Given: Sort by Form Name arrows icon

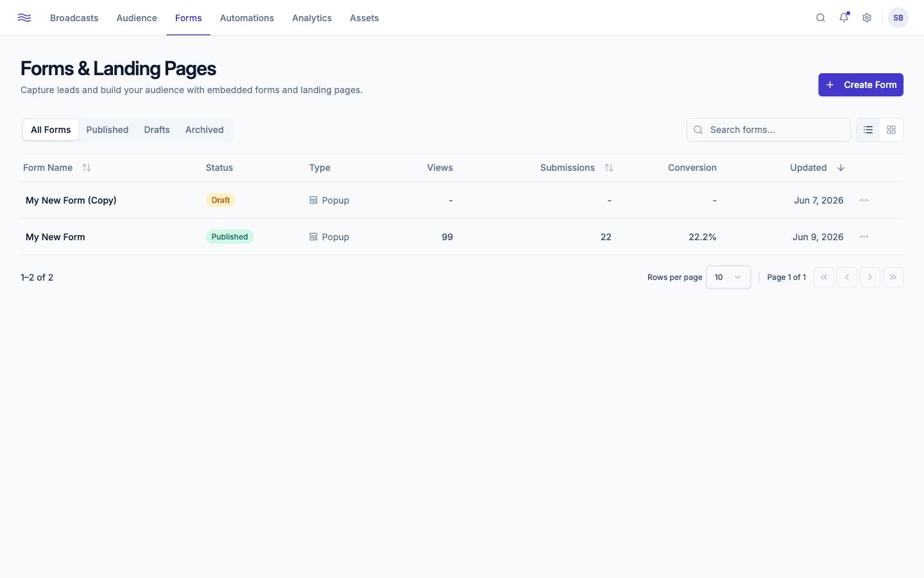Looking at the screenshot, I should pyautogui.click(x=87, y=168).
